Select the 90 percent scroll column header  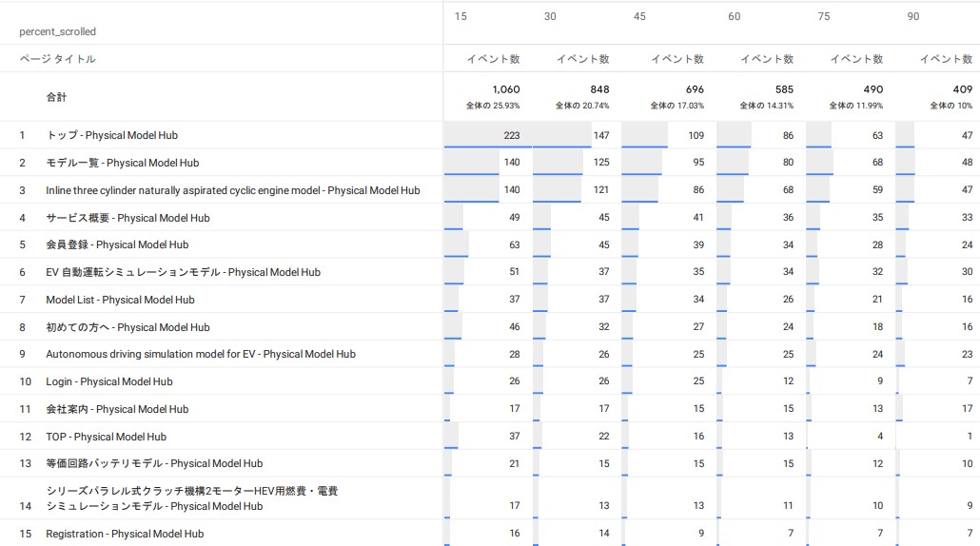[x=912, y=16]
